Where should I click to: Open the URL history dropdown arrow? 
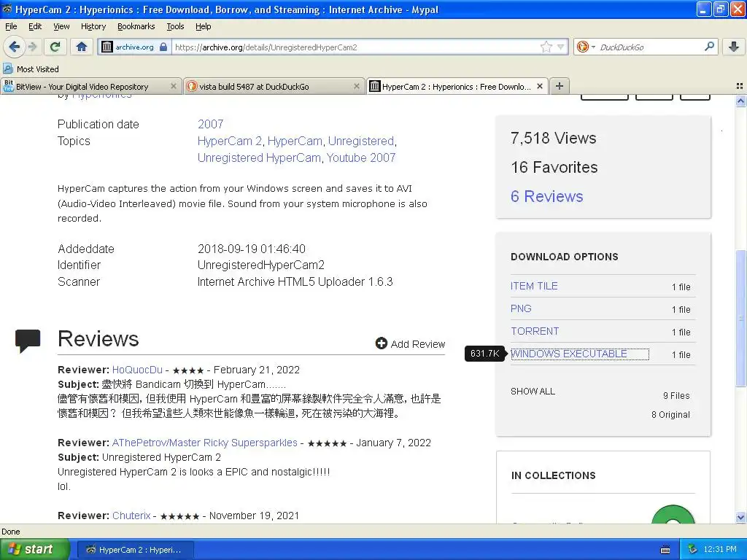561,47
